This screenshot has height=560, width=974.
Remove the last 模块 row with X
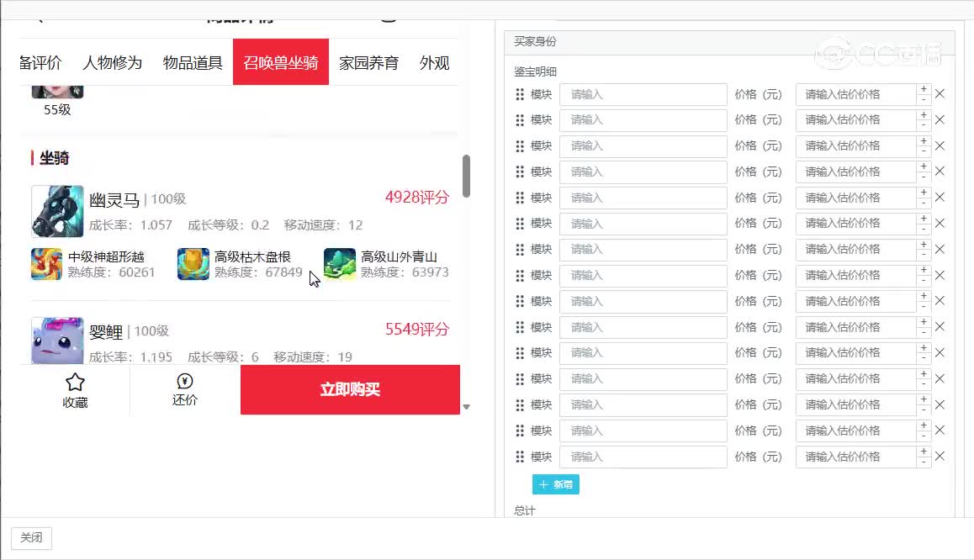click(940, 457)
